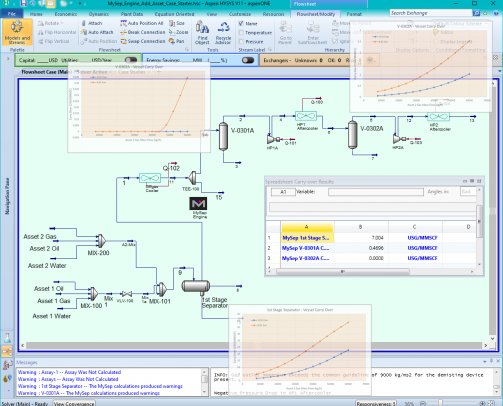The image size is (503, 406).
Task: Click the Responsiveness status button
Action: point(376,403)
